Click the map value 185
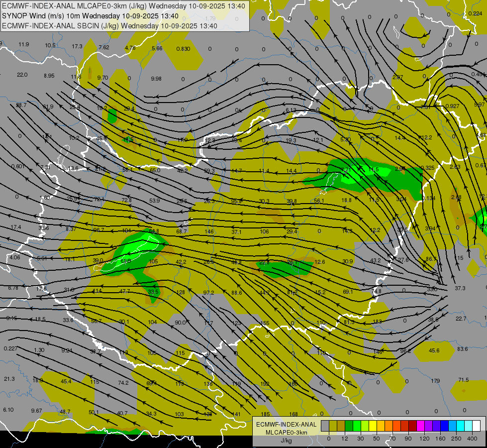 pos(265,414)
